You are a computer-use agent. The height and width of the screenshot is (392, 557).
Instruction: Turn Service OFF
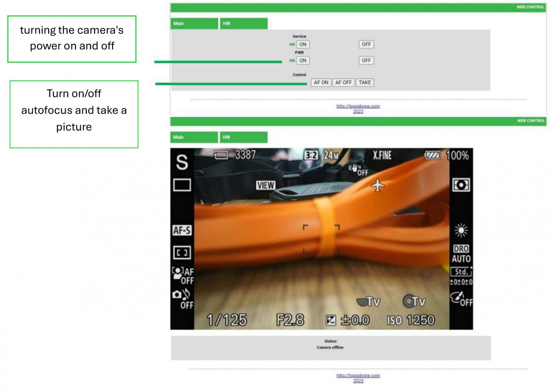coord(366,44)
